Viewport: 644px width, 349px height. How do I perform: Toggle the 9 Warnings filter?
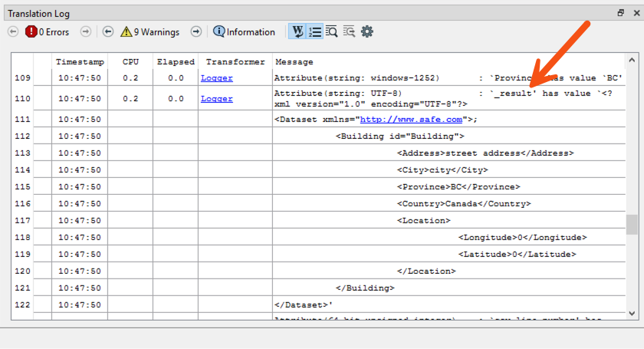tap(150, 31)
